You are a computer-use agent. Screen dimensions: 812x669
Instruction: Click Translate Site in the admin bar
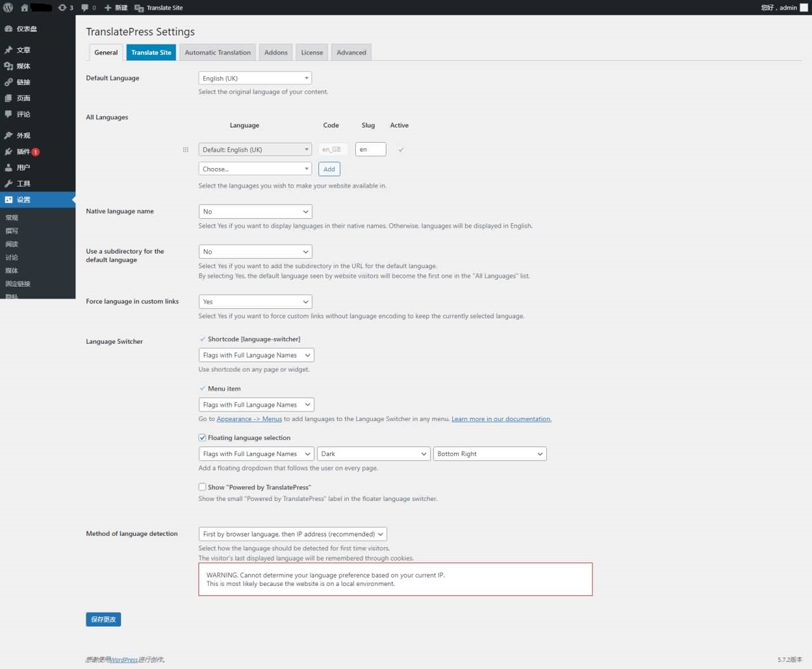(159, 8)
